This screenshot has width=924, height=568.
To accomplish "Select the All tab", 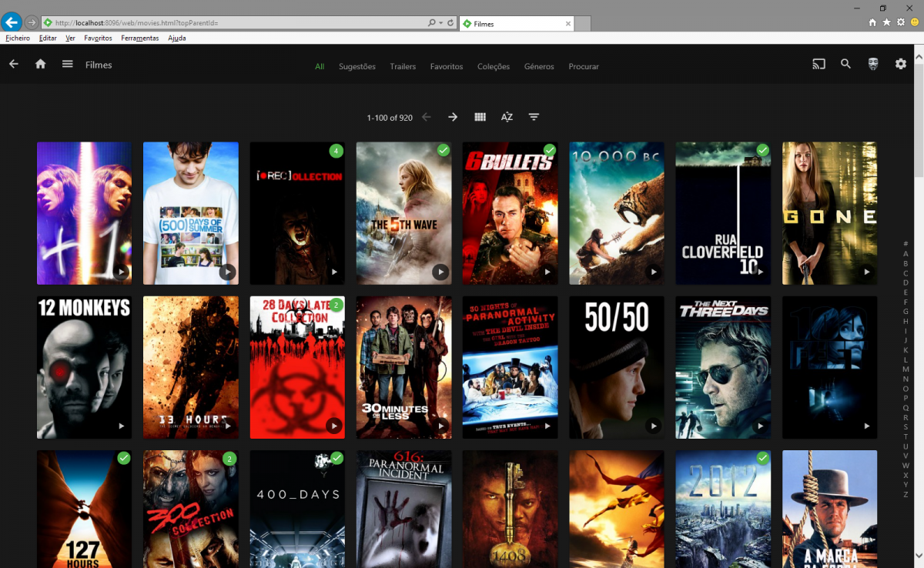I will [320, 66].
